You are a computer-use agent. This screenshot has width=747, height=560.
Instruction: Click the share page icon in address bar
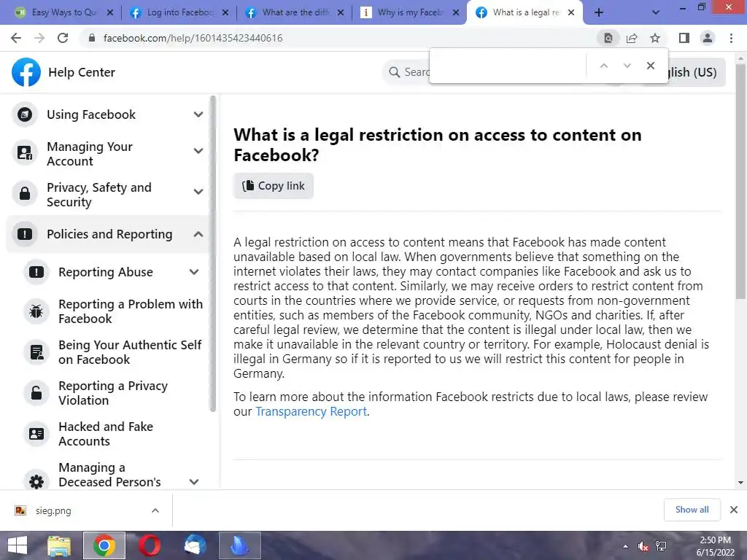pyautogui.click(x=632, y=38)
